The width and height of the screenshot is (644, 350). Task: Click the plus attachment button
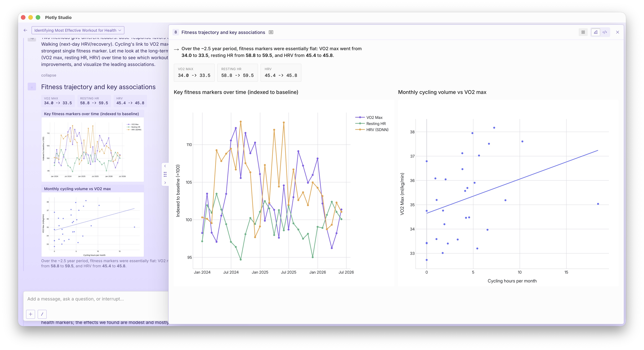point(31,314)
